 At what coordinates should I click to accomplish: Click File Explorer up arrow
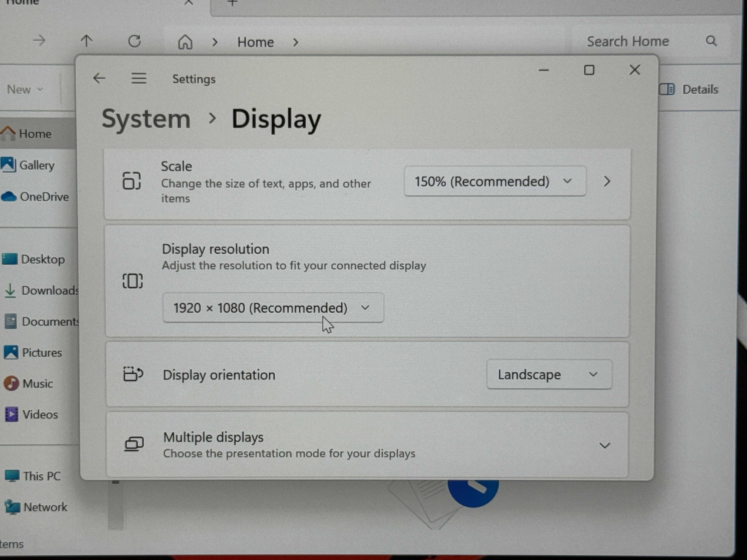coord(87,41)
